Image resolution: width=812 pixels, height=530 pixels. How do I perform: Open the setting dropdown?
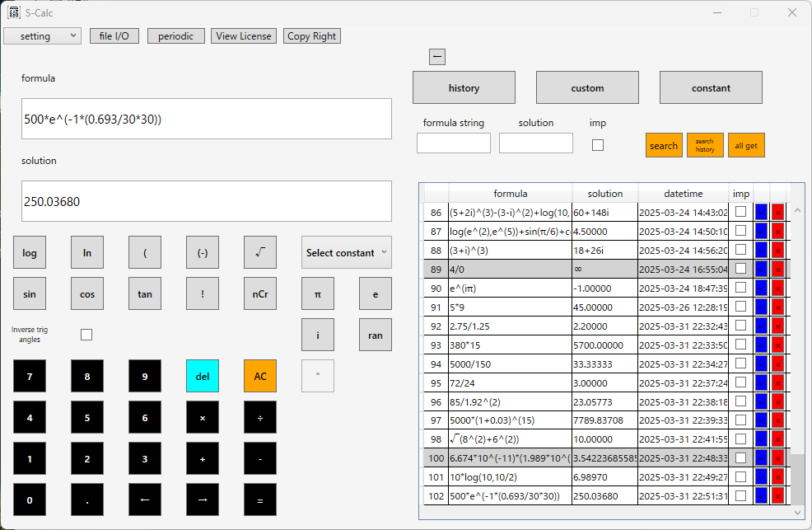pos(43,35)
